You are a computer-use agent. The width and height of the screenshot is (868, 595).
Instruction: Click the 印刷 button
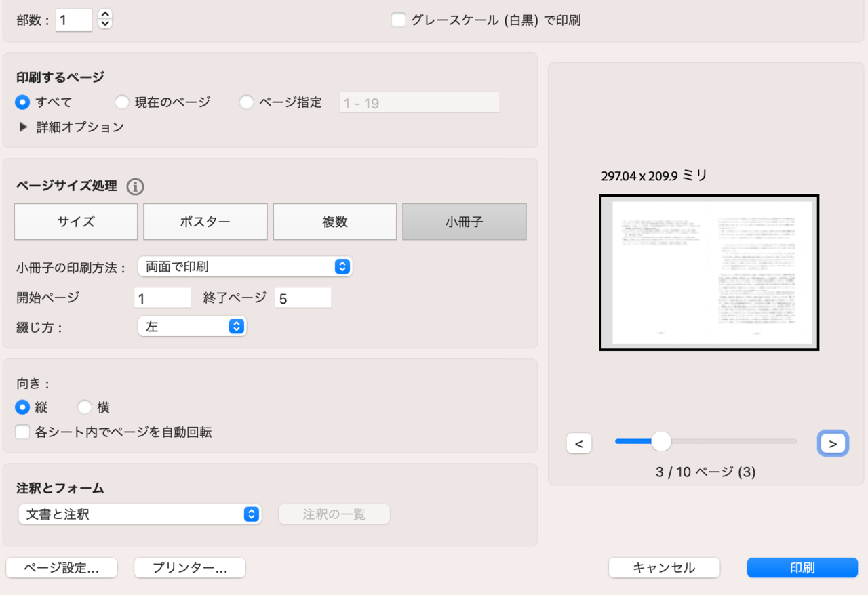point(803,568)
